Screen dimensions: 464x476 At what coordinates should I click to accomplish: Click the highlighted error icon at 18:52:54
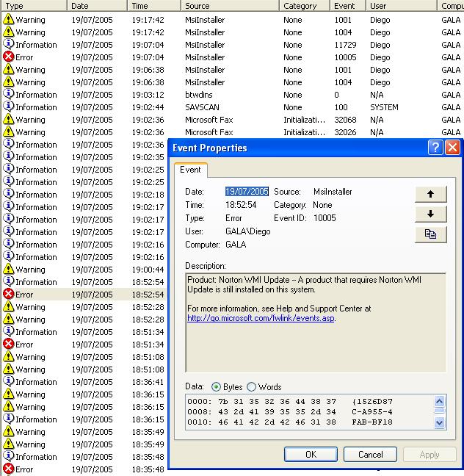coord(9,294)
